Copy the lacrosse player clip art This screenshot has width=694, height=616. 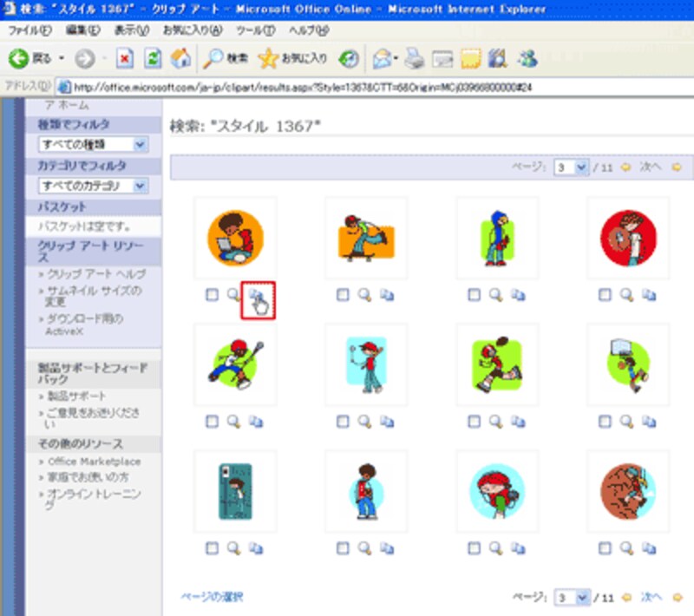tap(255, 422)
